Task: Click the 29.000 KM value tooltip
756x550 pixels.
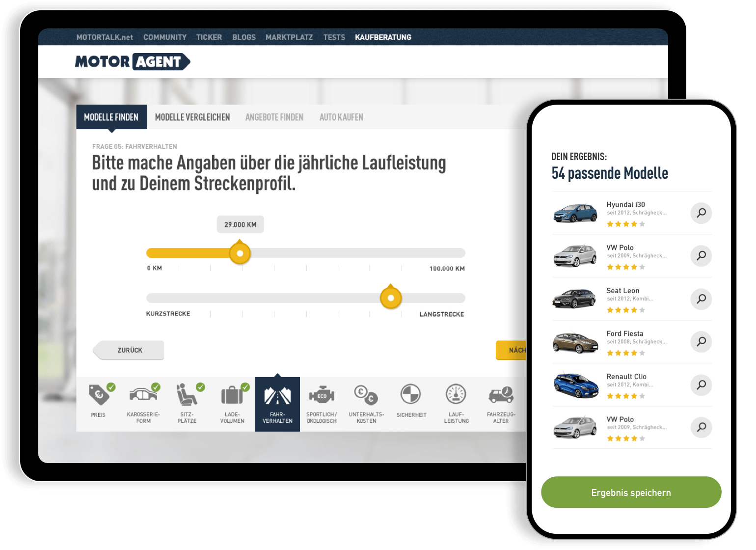Action: pos(241,224)
